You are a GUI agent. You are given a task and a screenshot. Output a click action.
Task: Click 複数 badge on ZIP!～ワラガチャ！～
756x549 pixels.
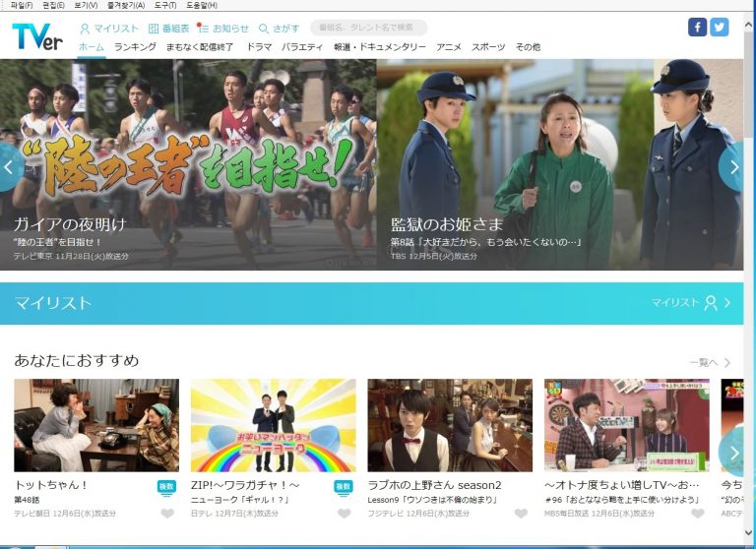click(x=344, y=487)
